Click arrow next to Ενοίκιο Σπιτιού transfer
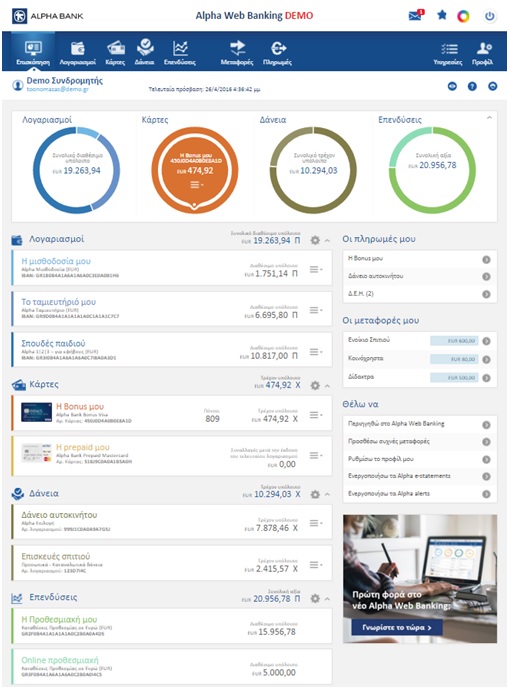 (x=486, y=341)
